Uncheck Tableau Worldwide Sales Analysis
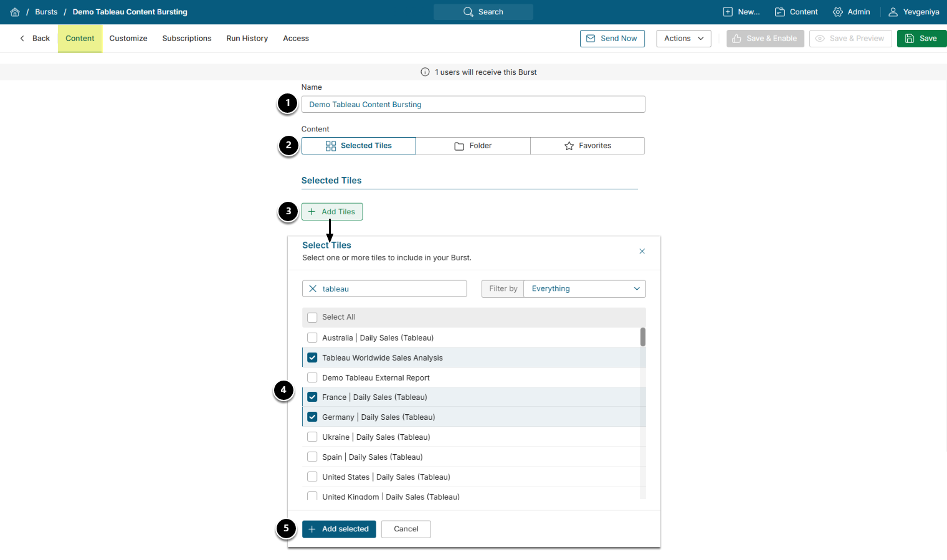Screen dimensions: 947x560 312,358
